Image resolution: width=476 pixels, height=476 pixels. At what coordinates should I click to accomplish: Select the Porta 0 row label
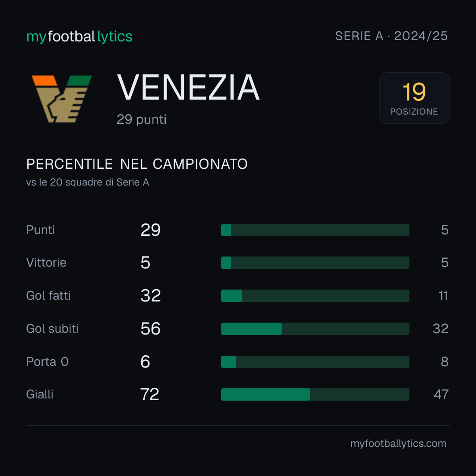coord(47,362)
